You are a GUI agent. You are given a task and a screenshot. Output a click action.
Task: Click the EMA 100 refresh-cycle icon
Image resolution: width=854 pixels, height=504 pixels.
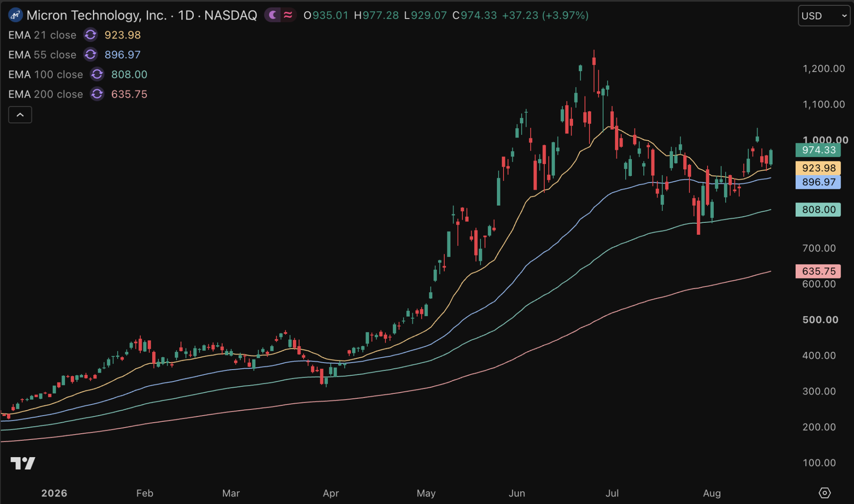pos(97,74)
